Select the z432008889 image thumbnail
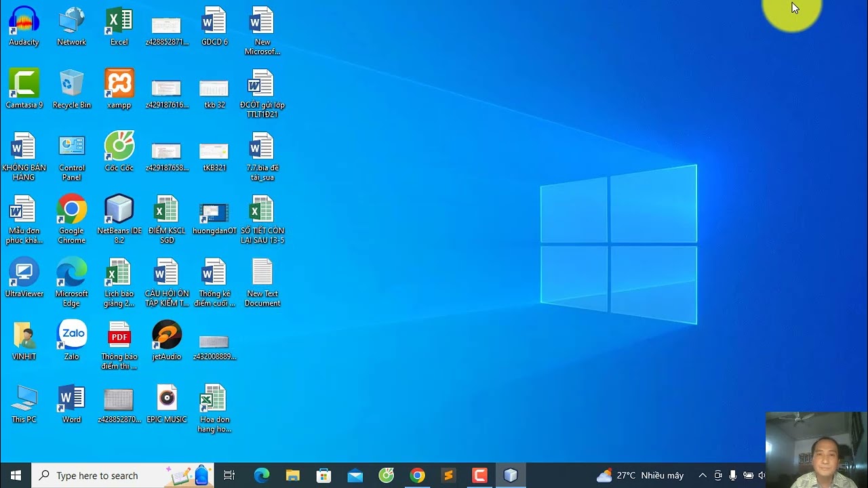Image resolution: width=868 pixels, height=488 pixels. click(214, 346)
